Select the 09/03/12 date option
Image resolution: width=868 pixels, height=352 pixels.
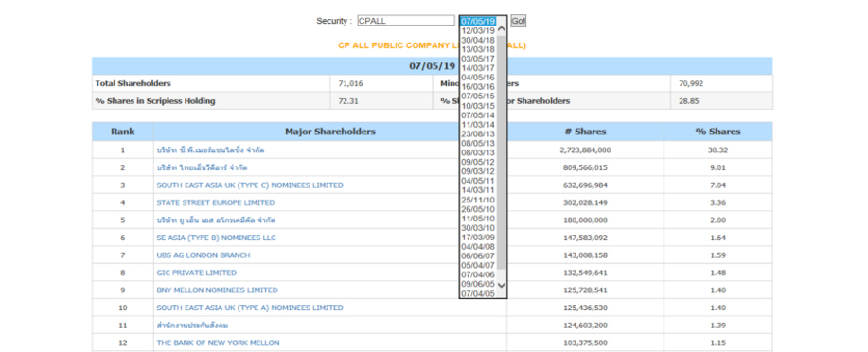pyautogui.click(x=478, y=171)
